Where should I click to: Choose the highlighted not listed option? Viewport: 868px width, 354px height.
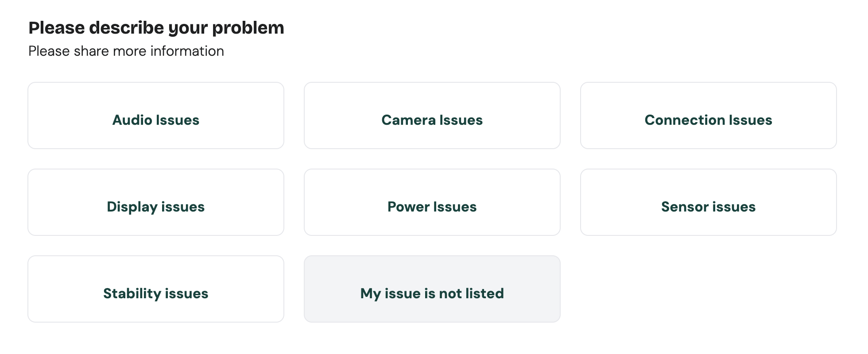click(x=432, y=289)
